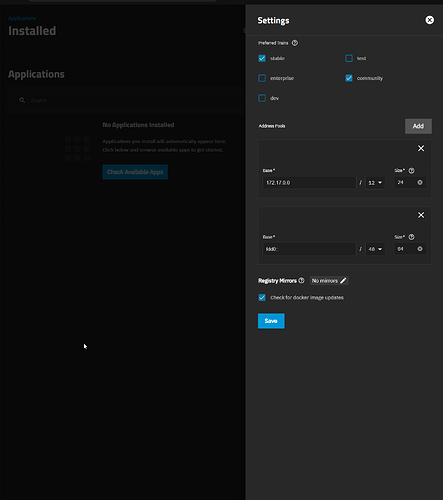Toggle Check for docker image updates
443x500 pixels.
(262, 297)
